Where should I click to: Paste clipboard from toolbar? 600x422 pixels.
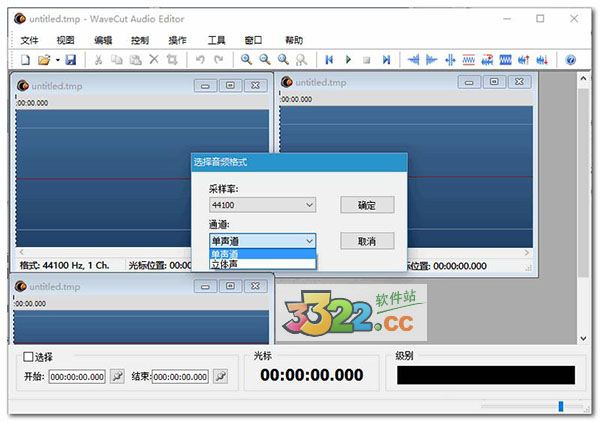135,60
